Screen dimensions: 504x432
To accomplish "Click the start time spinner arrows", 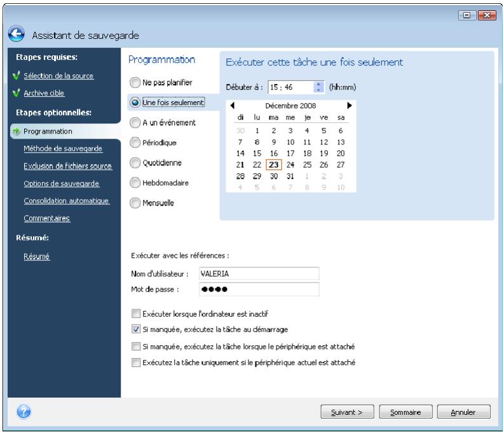I will point(318,87).
